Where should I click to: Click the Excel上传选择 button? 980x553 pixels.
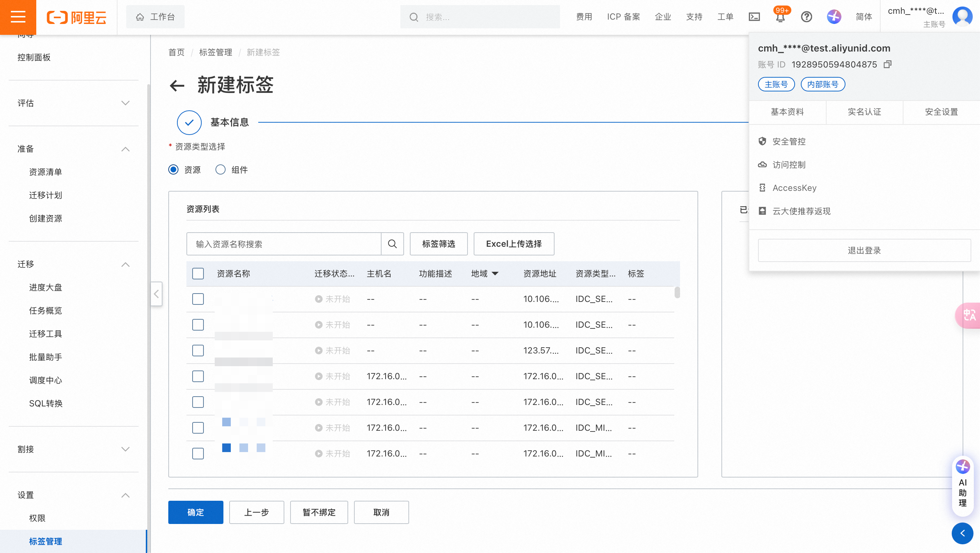click(514, 244)
